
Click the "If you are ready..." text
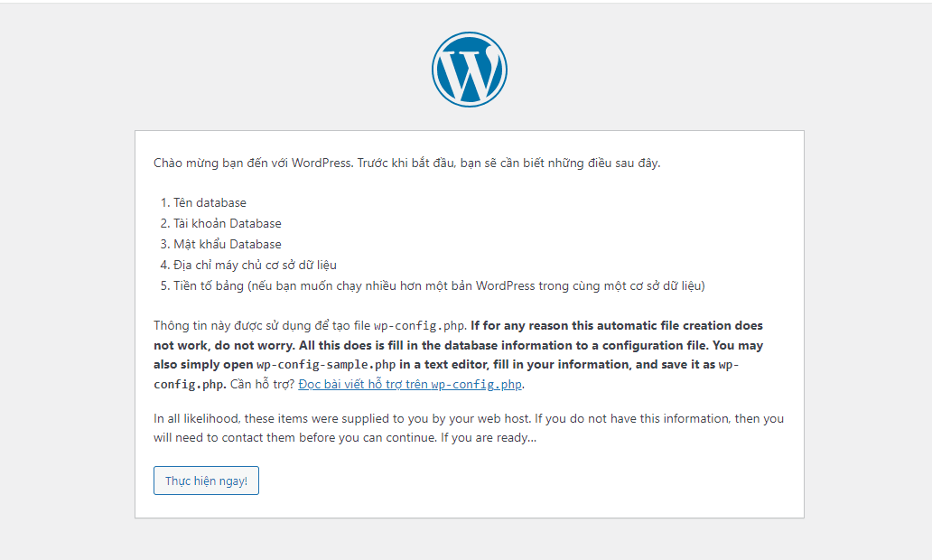click(488, 437)
